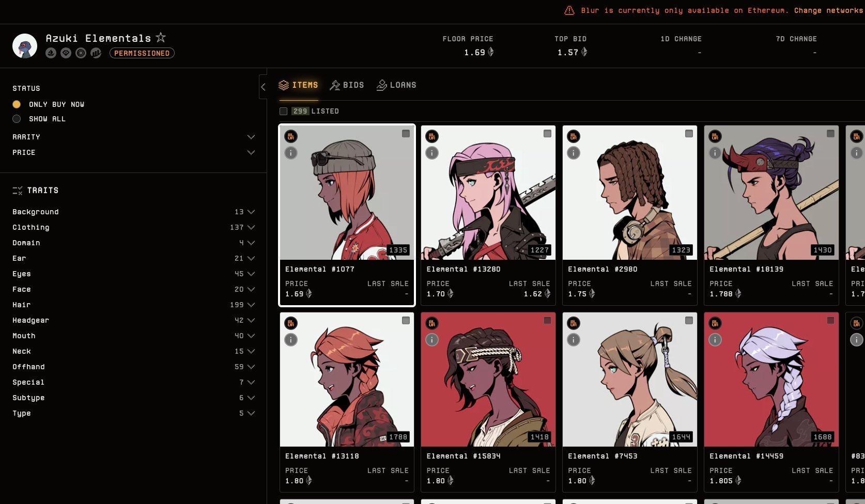This screenshot has width=865, height=504.
Task: Click Blur badge on Elemental #13280 card
Action: pyautogui.click(x=432, y=136)
